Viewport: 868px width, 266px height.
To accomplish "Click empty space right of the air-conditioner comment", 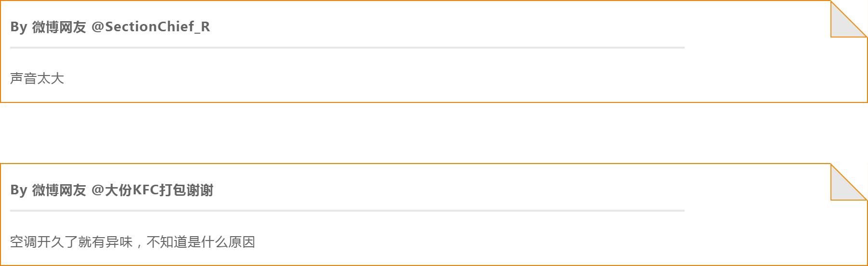I will click(x=481, y=241).
